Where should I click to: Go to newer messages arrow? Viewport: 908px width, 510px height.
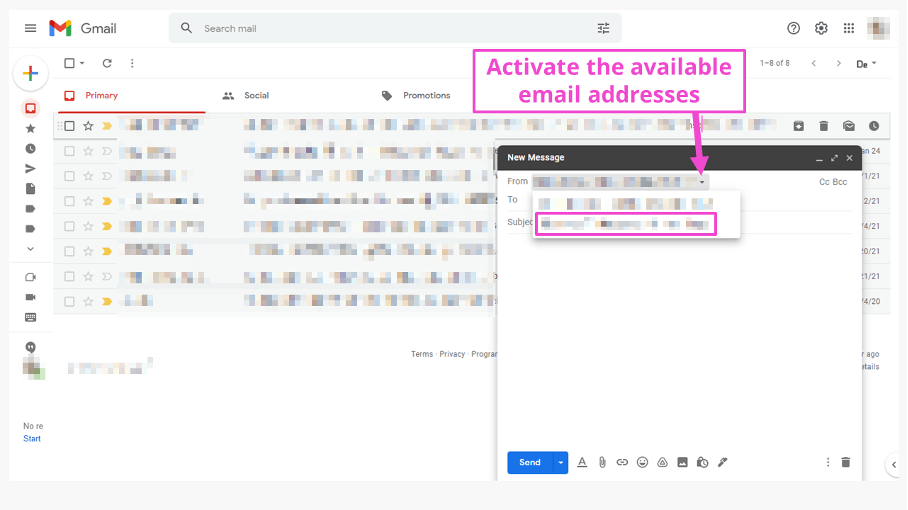[x=814, y=63]
